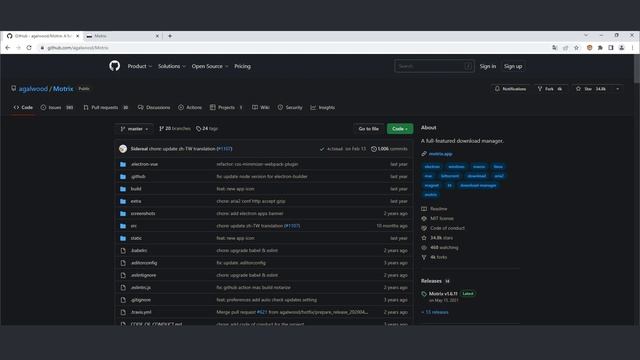Open the dropdown arrow beside Star
This screenshot has height=360, width=640.
click(618, 89)
